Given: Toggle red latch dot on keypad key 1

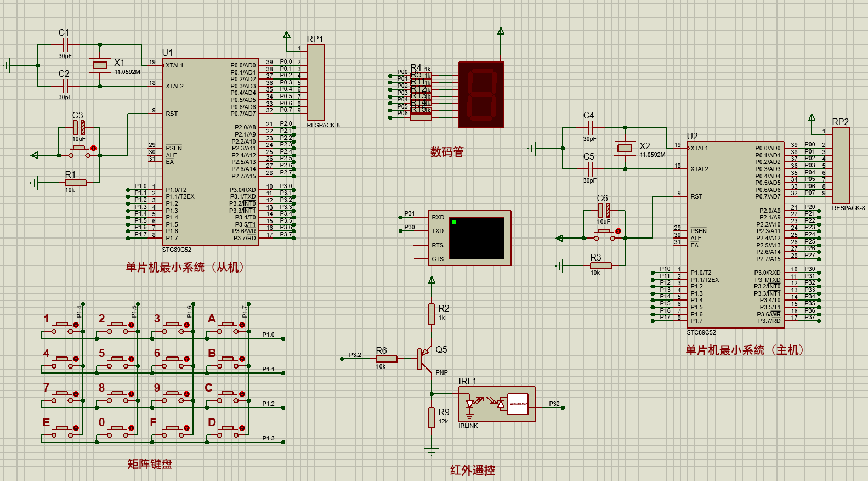Looking at the screenshot, I should (x=76, y=325).
